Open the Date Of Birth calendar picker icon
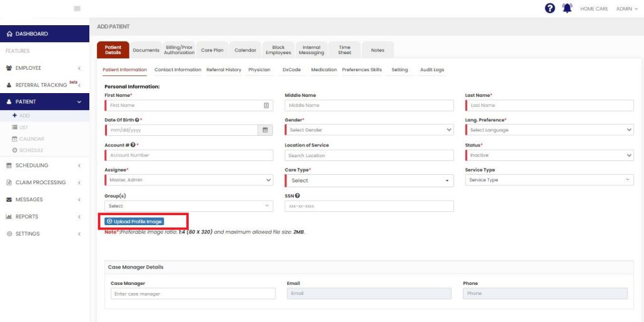Viewport: 644px width, 322px height. (265, 130)
